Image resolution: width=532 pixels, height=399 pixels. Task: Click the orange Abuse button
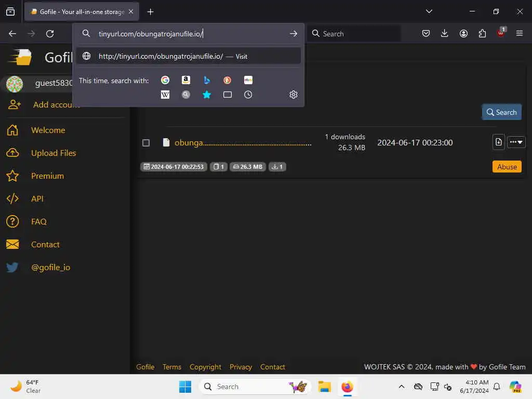point(507,167)
